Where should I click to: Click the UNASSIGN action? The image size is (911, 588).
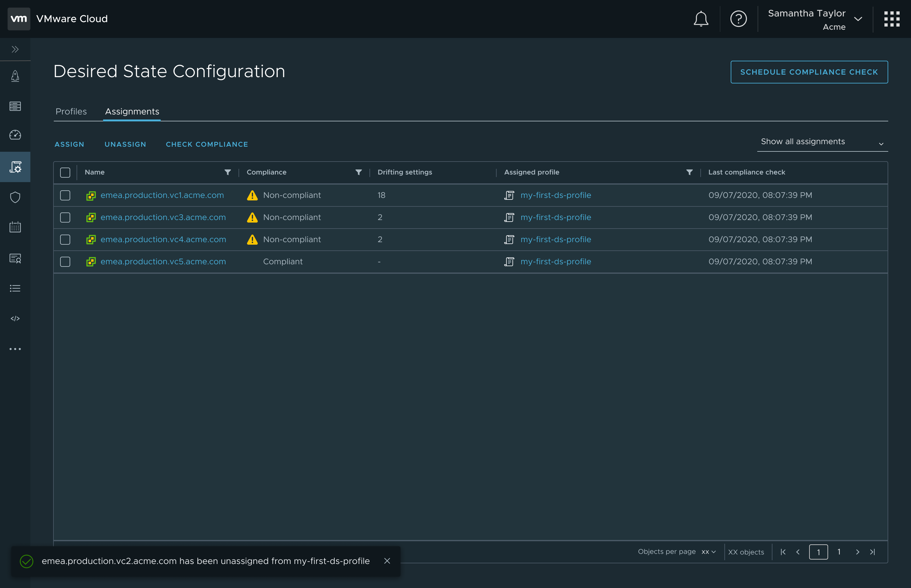125,144
